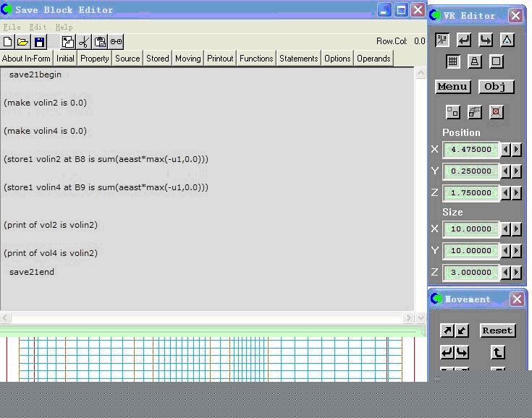Image resolution: width=532 pixels, height=418 pixels.
Task: Switch to the About In-Form tab
Action: coord(26,59)
